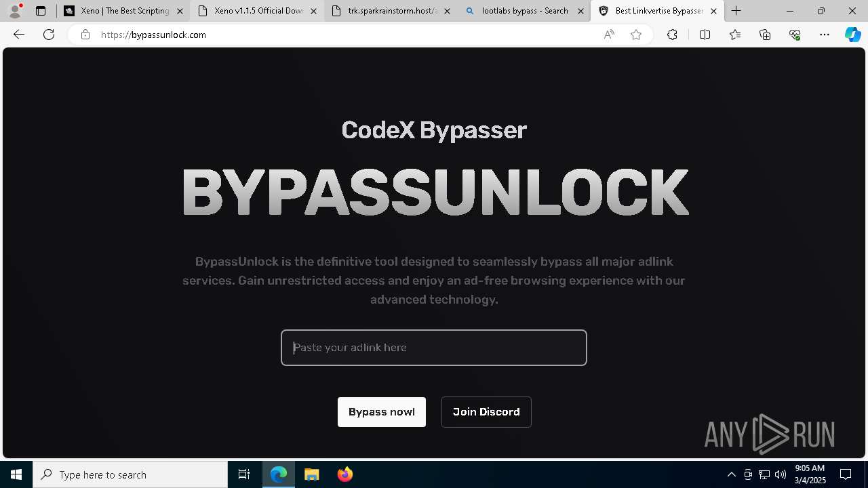Viewport: 868px width, 488px height.
Task: Open the Extensions puzzle icon
Action: click(672, 35)
